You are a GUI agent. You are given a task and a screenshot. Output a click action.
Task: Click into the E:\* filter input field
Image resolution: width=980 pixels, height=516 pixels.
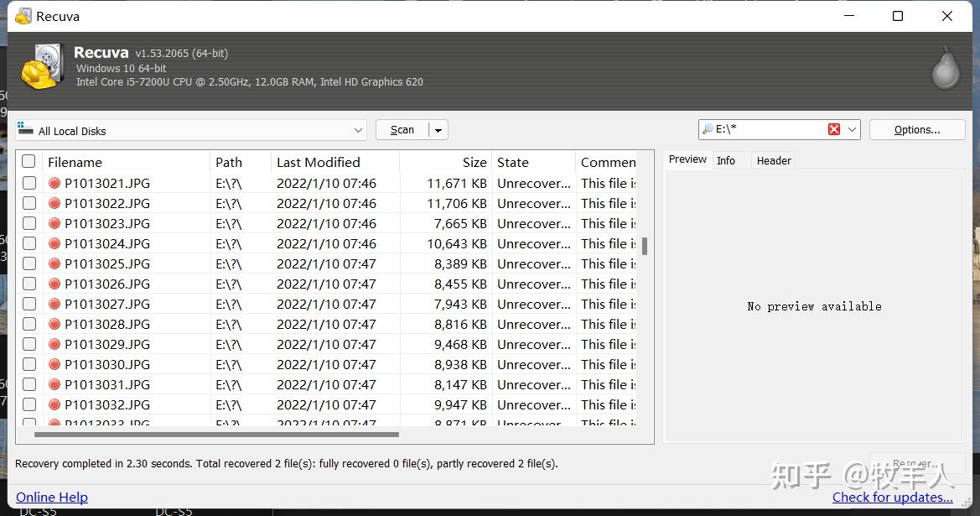point(769,129)
